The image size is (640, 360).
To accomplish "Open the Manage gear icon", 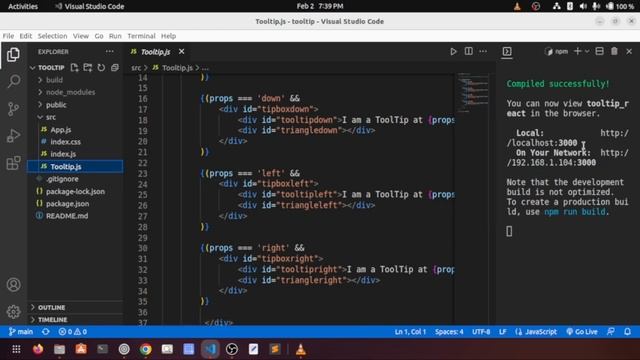I will tap(13, 311).
